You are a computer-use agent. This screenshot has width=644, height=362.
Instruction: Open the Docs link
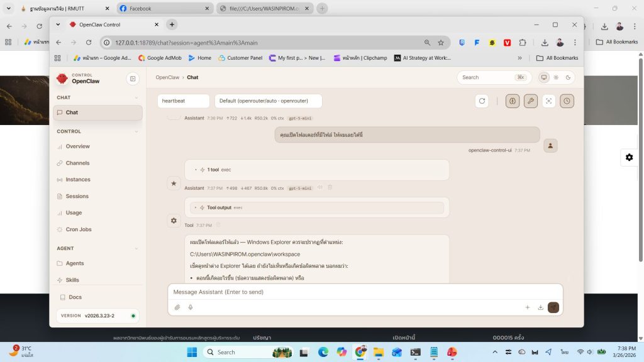[x=75, y=297]
